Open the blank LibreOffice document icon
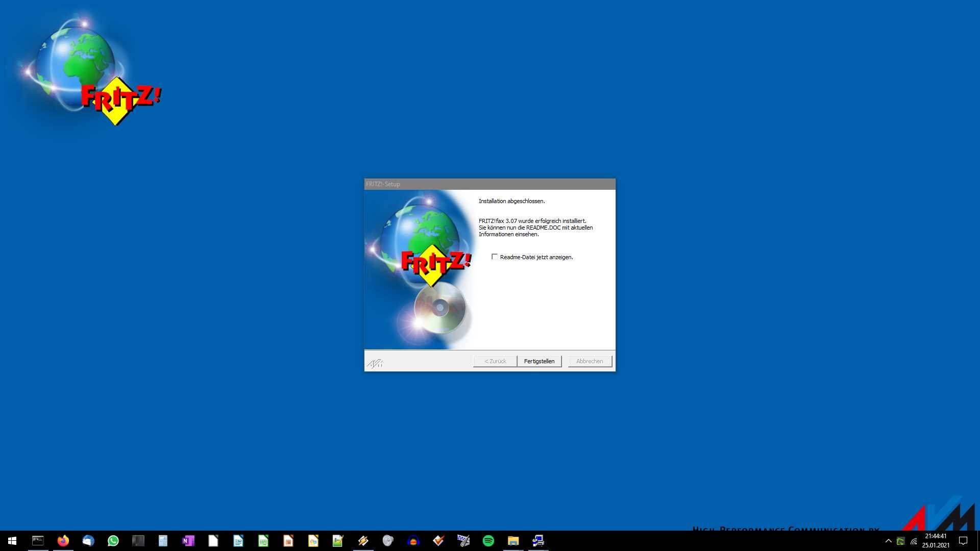The height and width of the screenshot is (551, 980). tap(213, 541)
